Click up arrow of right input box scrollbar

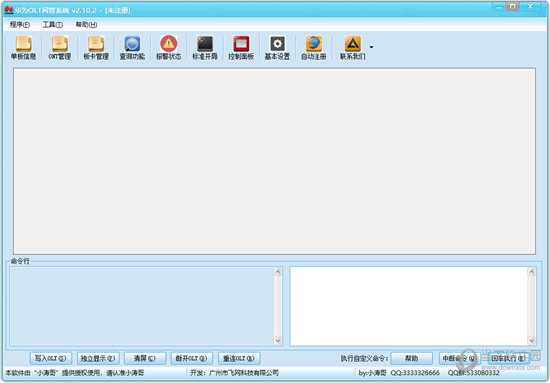[x=532, y=271]
